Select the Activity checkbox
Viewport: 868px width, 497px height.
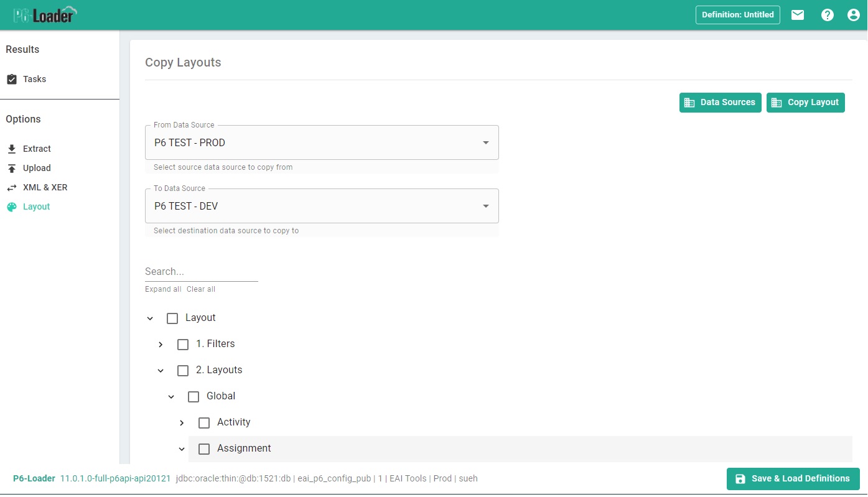click(204, 423)
